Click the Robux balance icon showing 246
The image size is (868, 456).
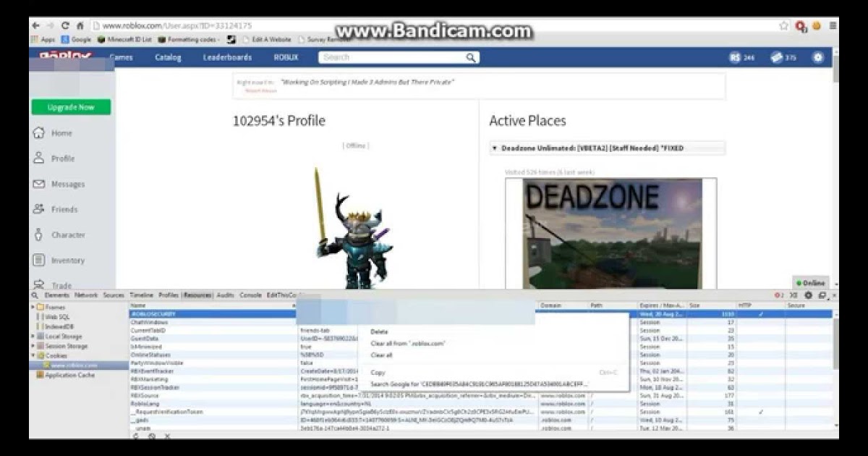point(735,57)
